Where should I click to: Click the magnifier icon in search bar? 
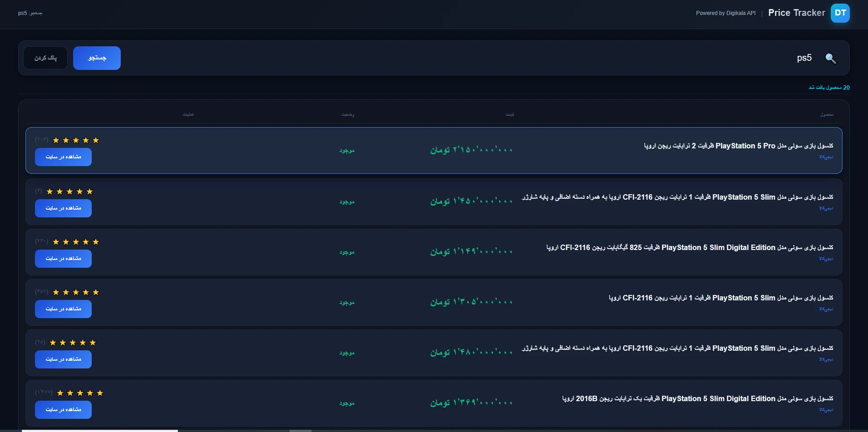(x=831, y=59)
